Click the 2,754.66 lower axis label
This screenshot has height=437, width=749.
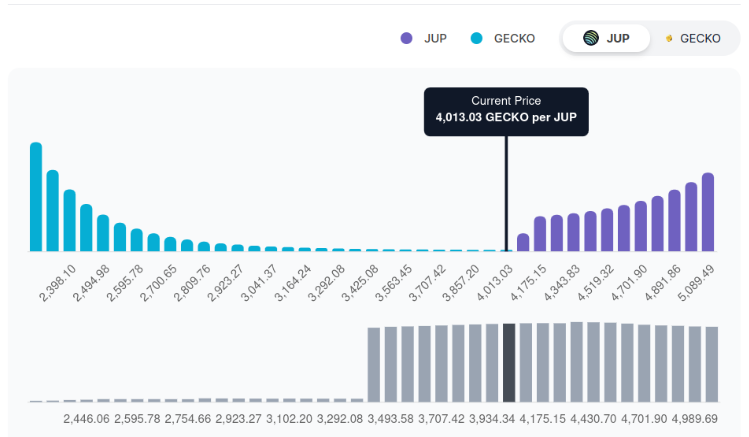(188, 419)
